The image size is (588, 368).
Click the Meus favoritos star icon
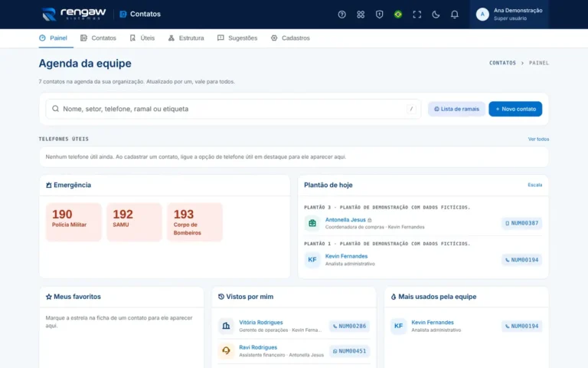pos(49,297)
